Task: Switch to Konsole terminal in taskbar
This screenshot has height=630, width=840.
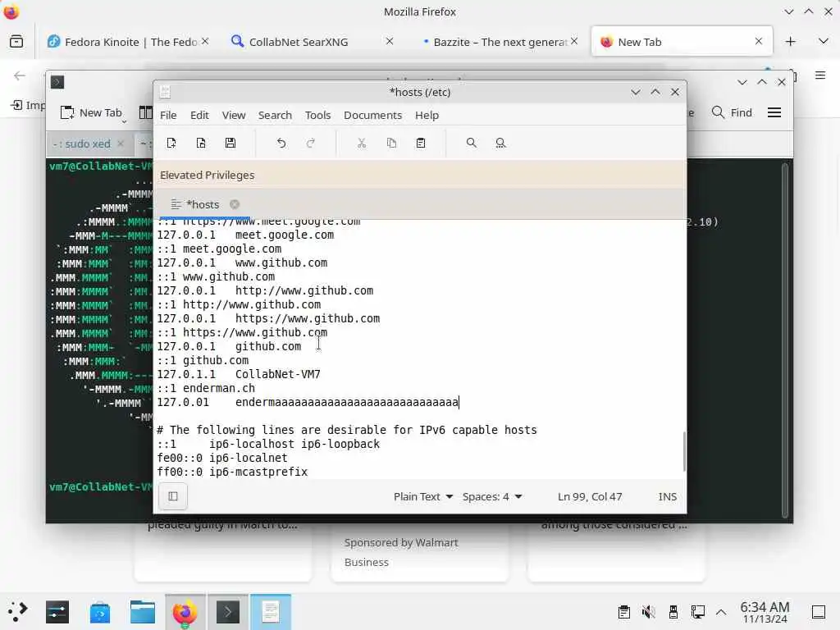Action: 228,612
